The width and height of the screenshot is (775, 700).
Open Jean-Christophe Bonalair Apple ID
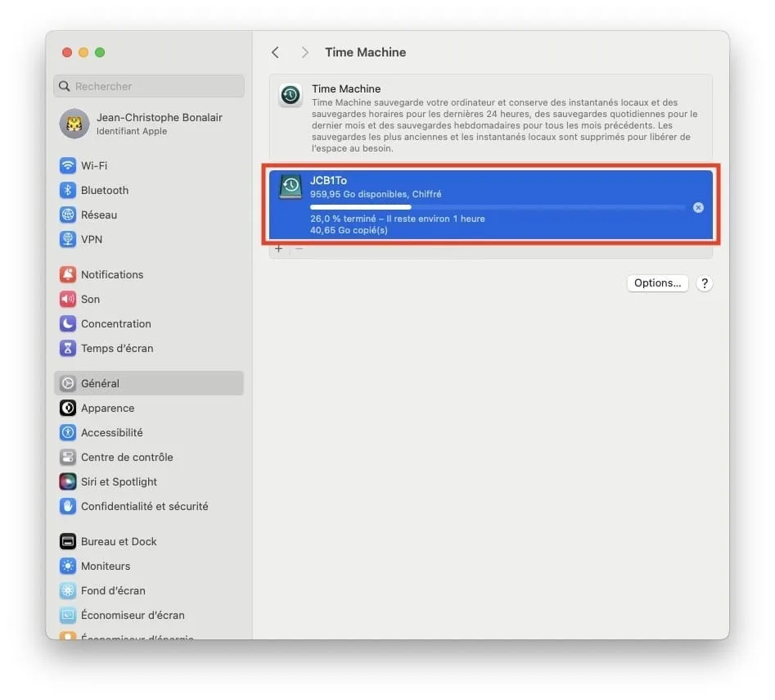149,124
